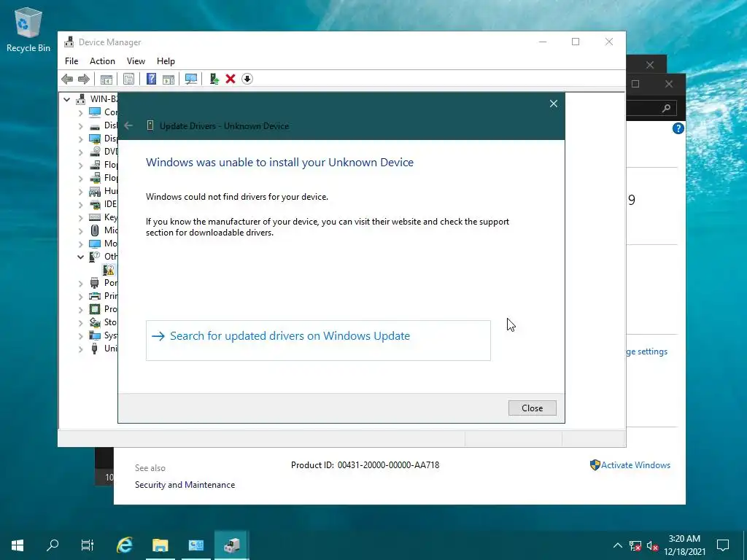
Task: Click the Close button in the dialog
Action: pyautogui.click(x=532, y=408)
